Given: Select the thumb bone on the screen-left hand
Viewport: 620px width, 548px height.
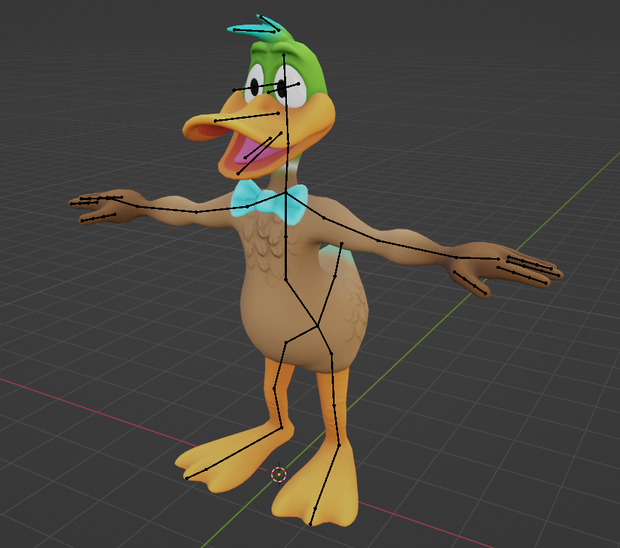Looking at the screenshot, I should (x=98, y=217).
